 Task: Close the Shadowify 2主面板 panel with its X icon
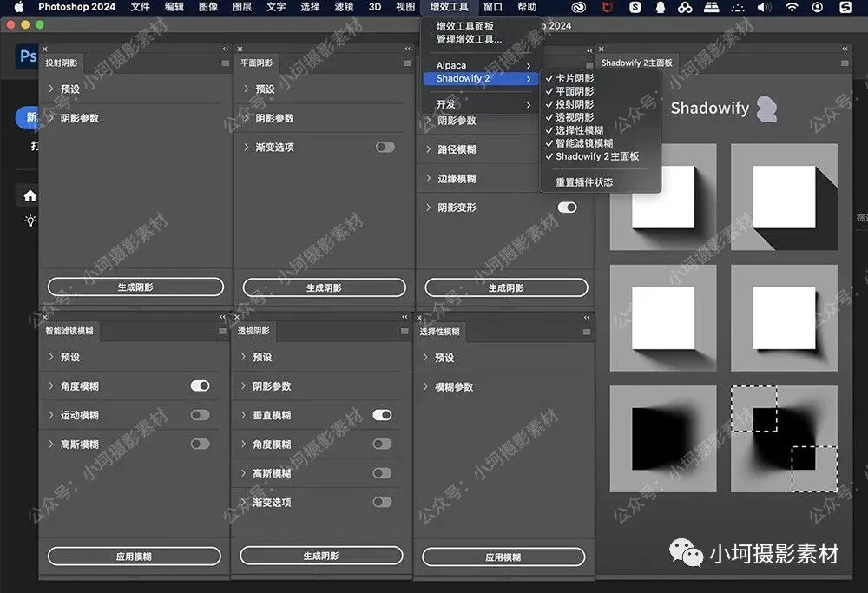[602, 49]
